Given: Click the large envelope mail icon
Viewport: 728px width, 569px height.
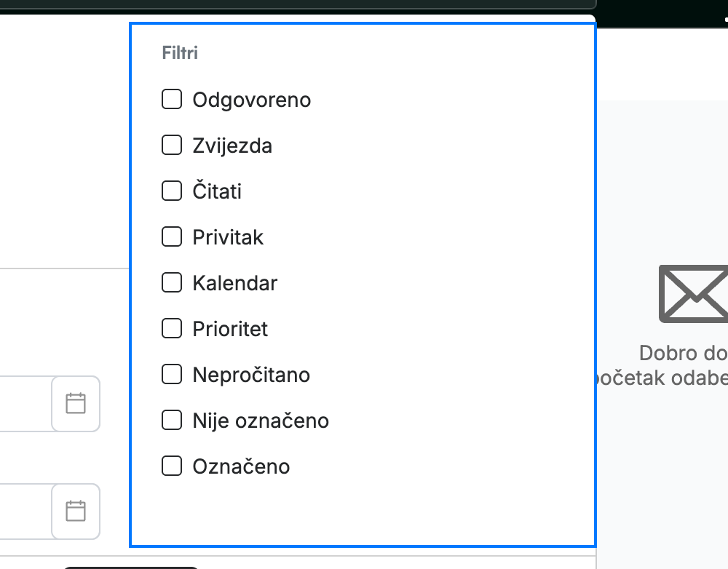Looking at the screenshot, I should pos(694,294).
